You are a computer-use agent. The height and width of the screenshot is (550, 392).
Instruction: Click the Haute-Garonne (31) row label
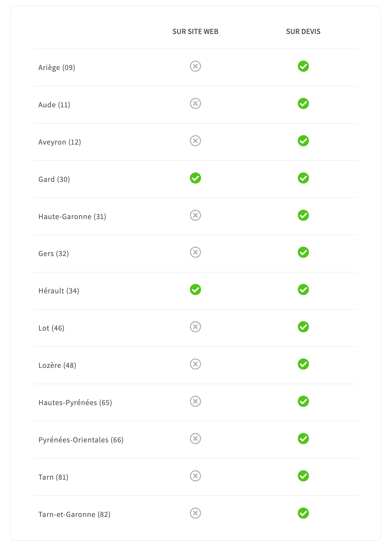click(x=72, y=217)
